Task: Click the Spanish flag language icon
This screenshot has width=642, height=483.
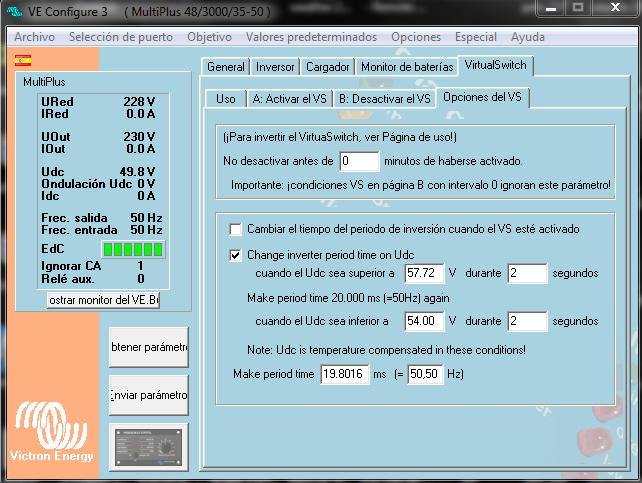Action: 23,61
